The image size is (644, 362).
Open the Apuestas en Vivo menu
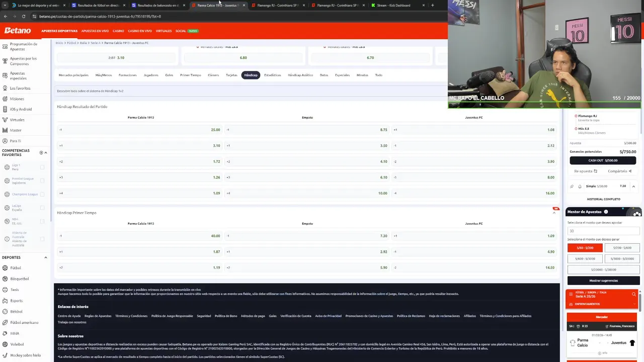95,31
